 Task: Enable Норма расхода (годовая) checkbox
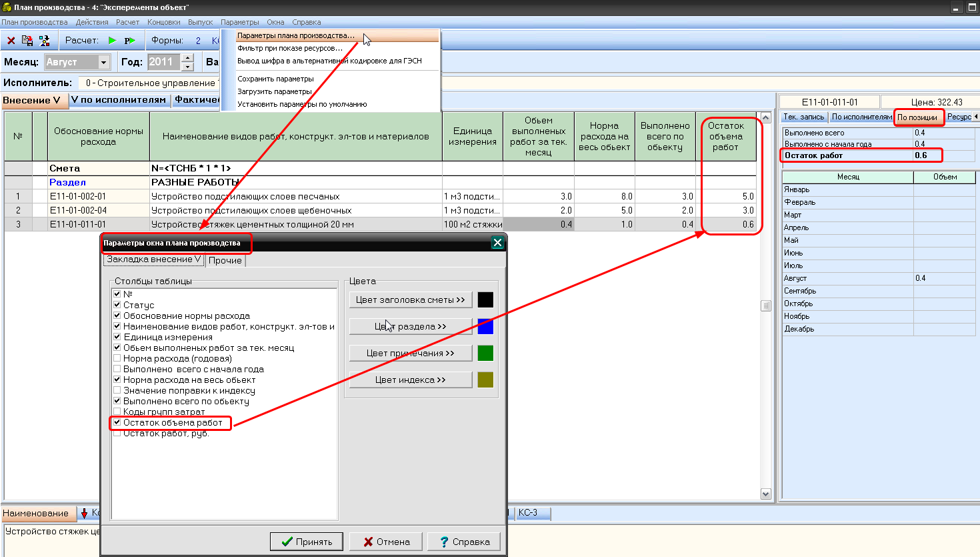117,358
